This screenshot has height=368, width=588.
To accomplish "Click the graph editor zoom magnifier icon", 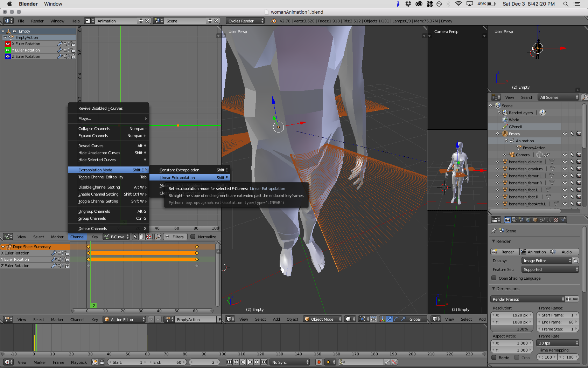I will 158,237.
